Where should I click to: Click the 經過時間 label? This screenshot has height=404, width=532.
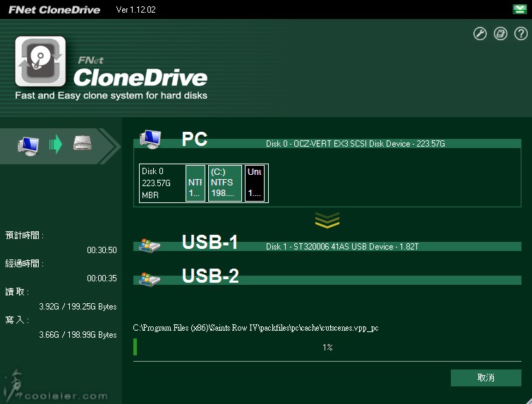click(x=25, y=264)
